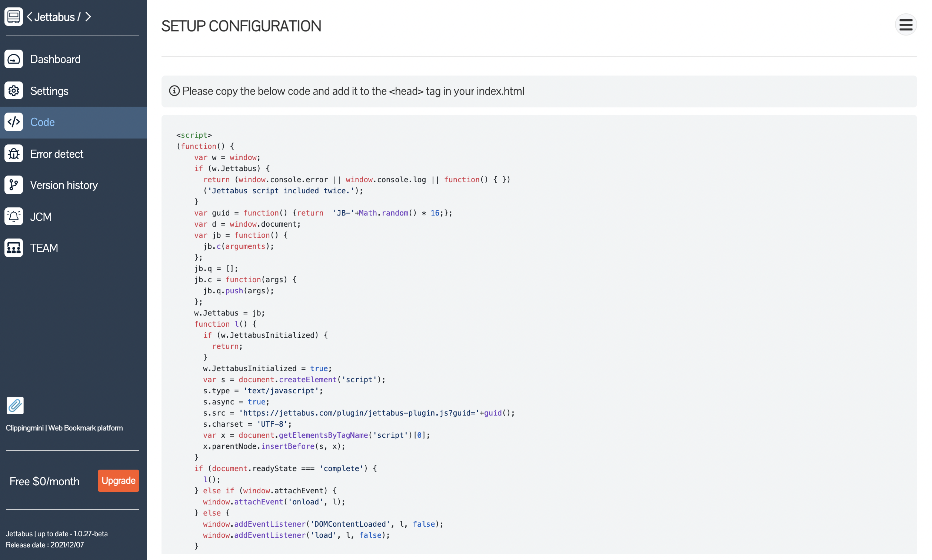932x560 pixels.
Task: Click the Free $0/month plan label
Action: coord(44,481)
